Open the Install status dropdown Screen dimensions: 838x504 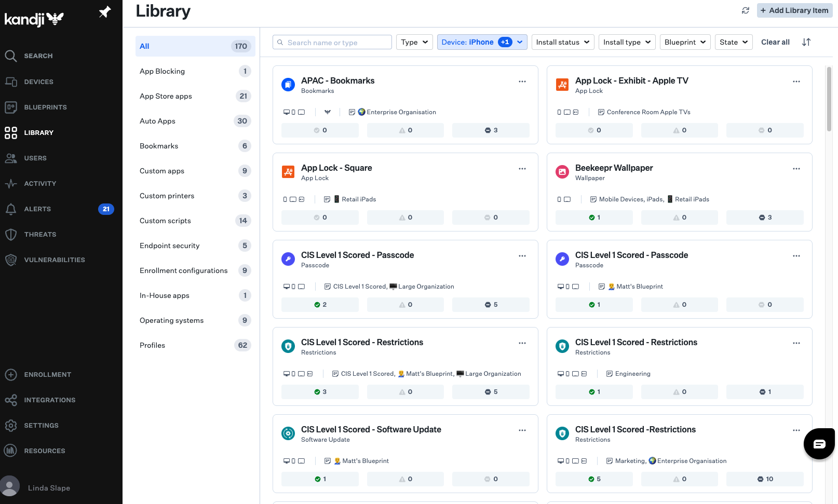pos(563,42)
